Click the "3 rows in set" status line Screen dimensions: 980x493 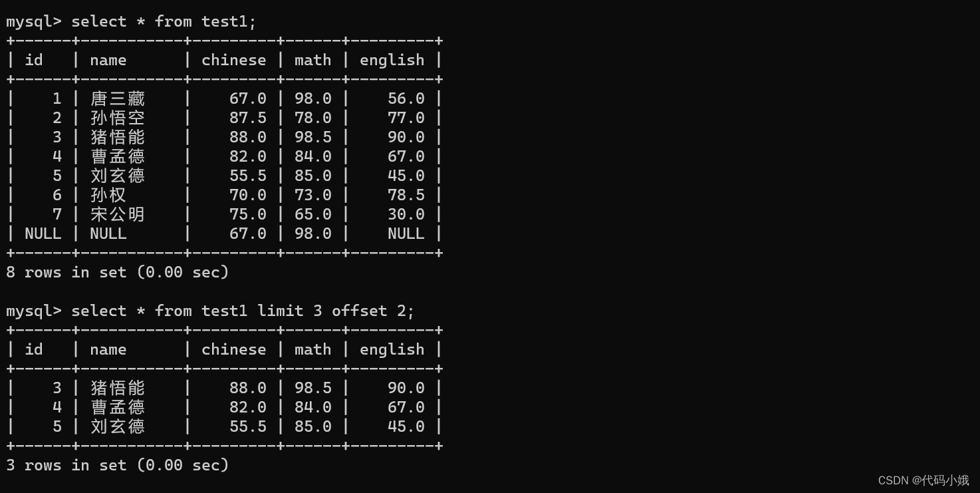[117, 465]
